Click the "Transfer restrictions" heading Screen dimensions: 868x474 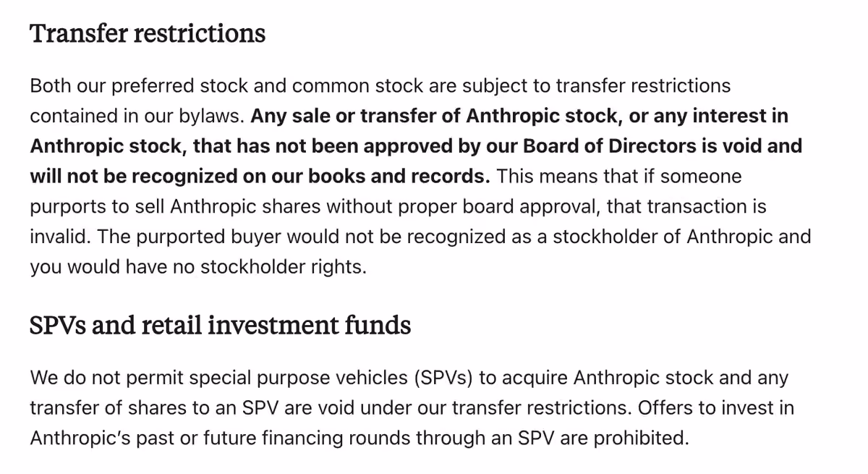148,34
